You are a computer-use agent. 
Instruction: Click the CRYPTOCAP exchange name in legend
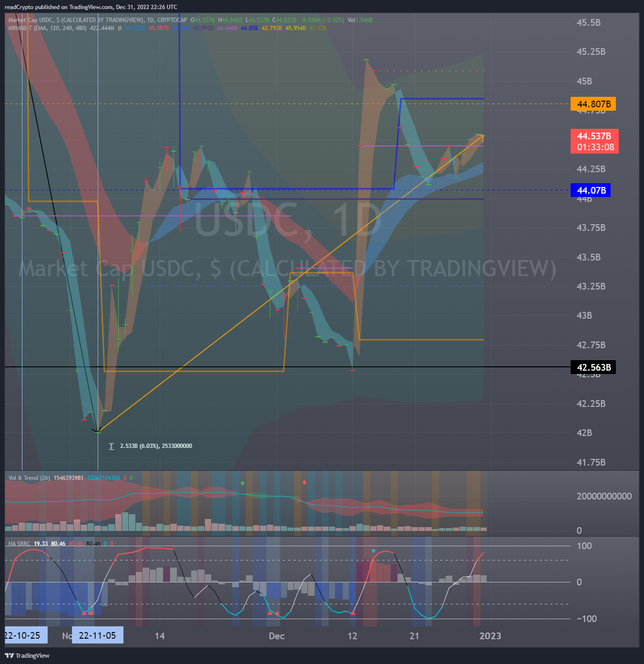tap(172, 20)
